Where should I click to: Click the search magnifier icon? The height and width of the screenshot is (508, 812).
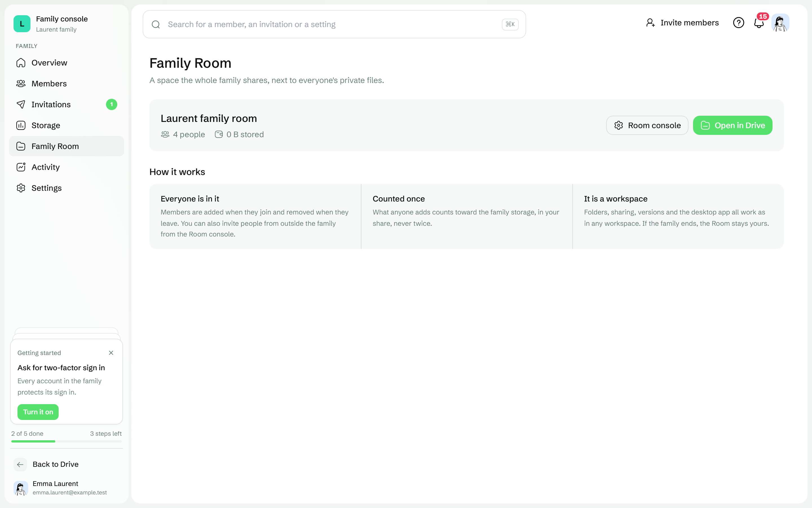(x=156, y=24)
